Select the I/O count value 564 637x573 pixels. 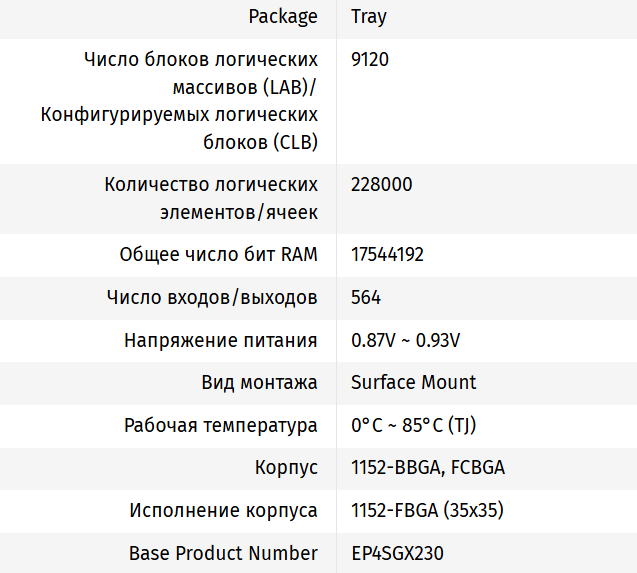(x=366, y=298)
